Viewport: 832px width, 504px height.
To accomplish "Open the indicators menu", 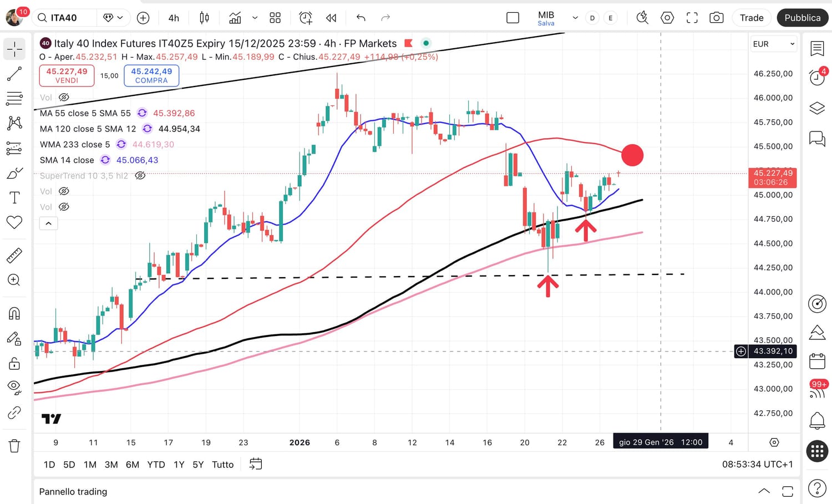I will (x=235, y=18).
